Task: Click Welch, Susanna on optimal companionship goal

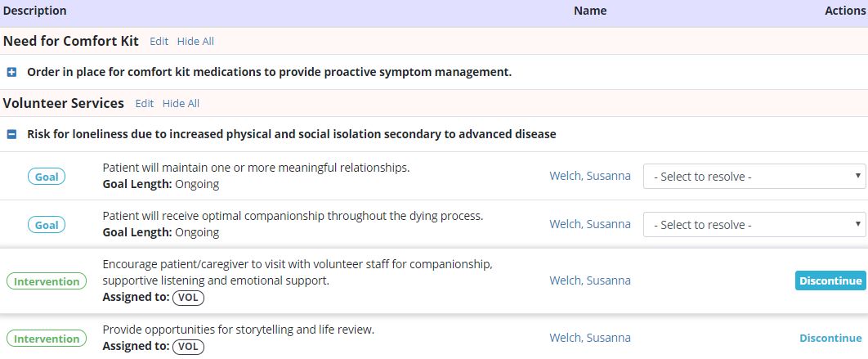Action: pos(589,224)
